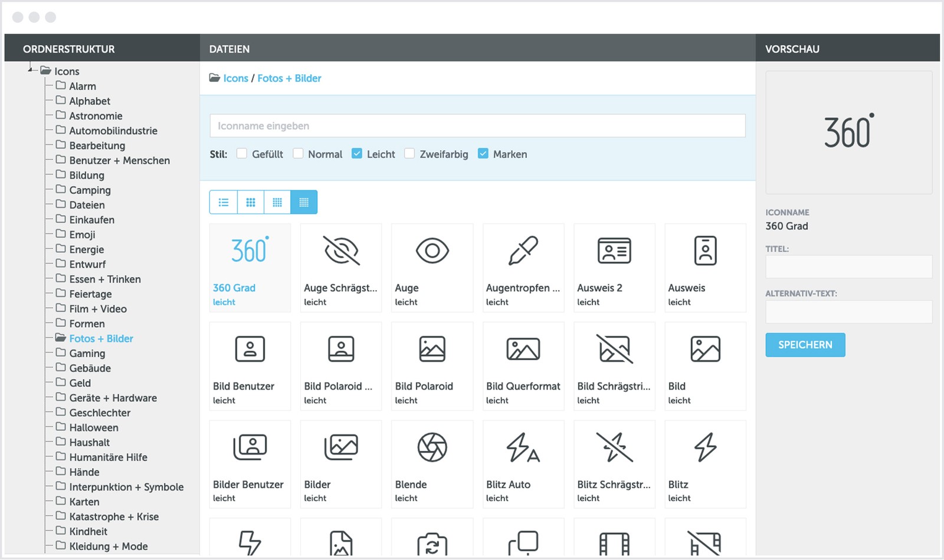Uncheck the Leicht style filter

[357, 154]
